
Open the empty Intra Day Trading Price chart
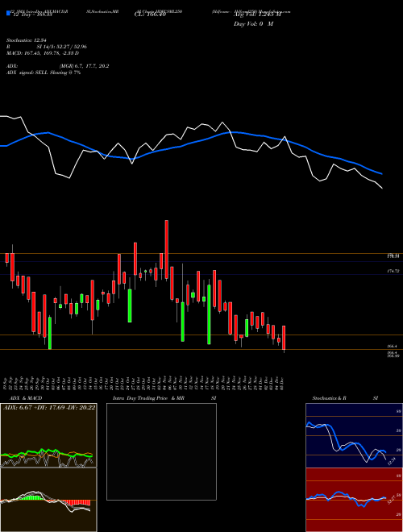coord(161,451)
